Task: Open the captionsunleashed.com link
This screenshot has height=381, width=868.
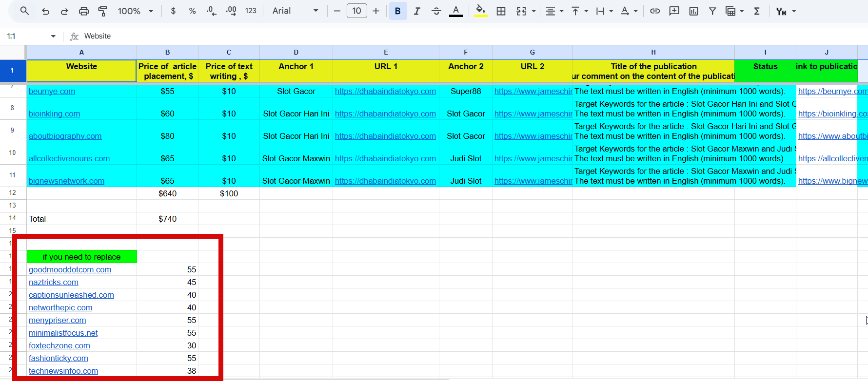Action: point(71,295)
